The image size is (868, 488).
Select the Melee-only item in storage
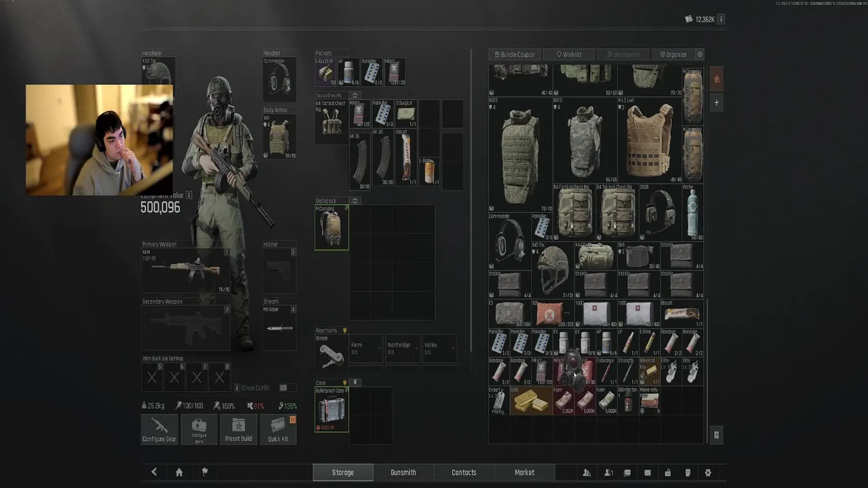[649, 400]
